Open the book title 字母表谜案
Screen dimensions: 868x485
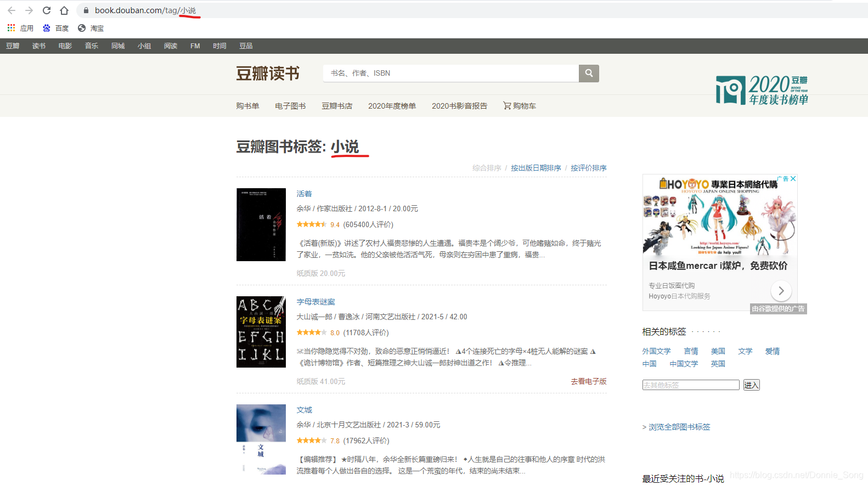point(315,302)
